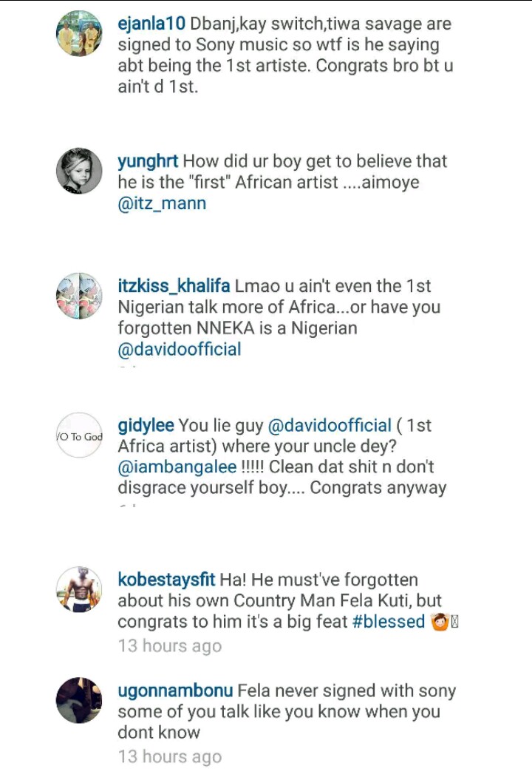Tap kobestaysfit's profile picture
The image size is (532, 777).
(x=79, y=591)
